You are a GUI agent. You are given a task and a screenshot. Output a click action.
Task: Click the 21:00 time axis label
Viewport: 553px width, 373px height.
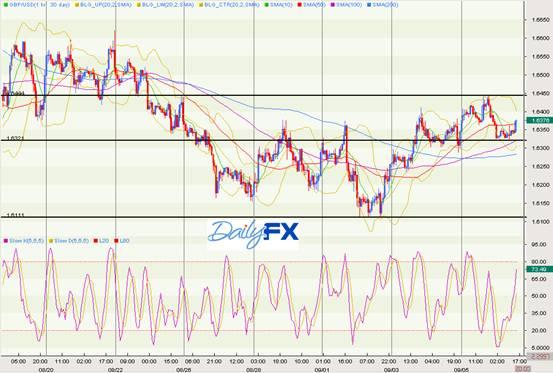214,361
